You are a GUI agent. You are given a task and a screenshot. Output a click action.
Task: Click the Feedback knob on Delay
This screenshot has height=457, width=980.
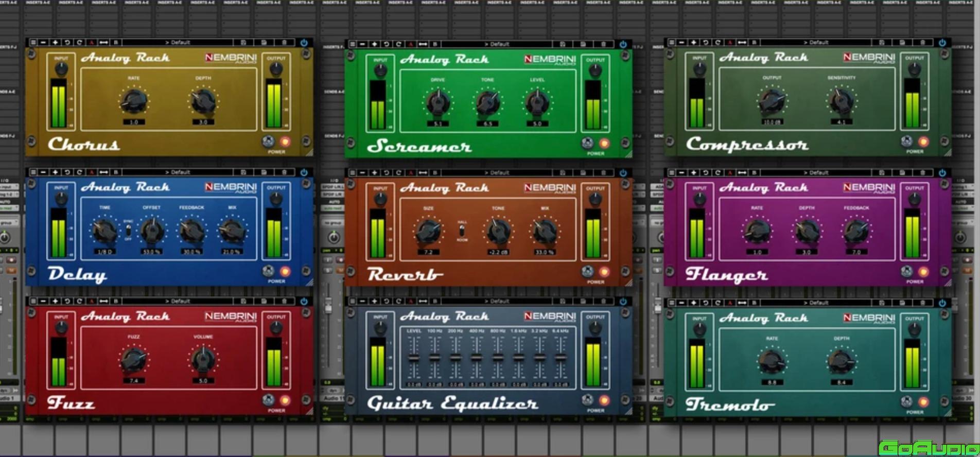(191, 231)
